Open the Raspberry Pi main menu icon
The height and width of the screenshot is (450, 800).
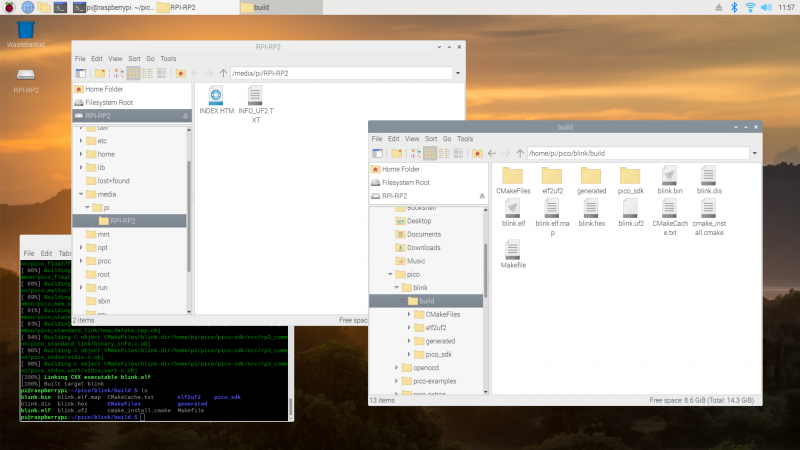(x=9, y=7)
